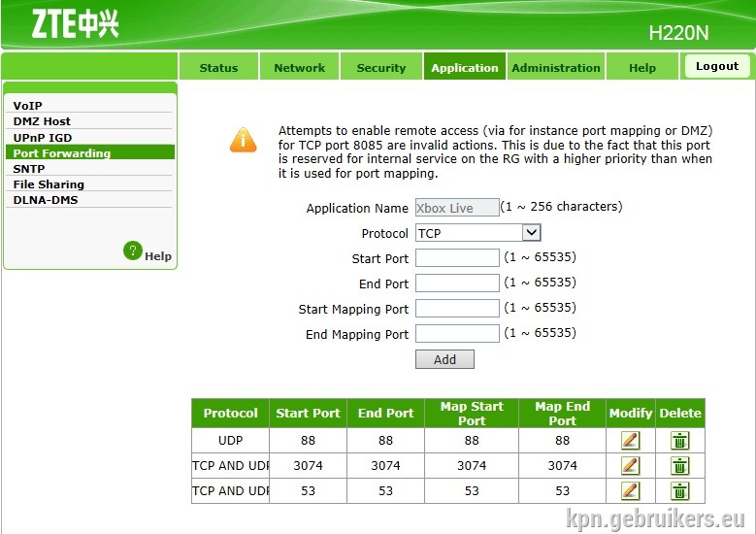Click the sidebar Help text link

coord(157,256)
